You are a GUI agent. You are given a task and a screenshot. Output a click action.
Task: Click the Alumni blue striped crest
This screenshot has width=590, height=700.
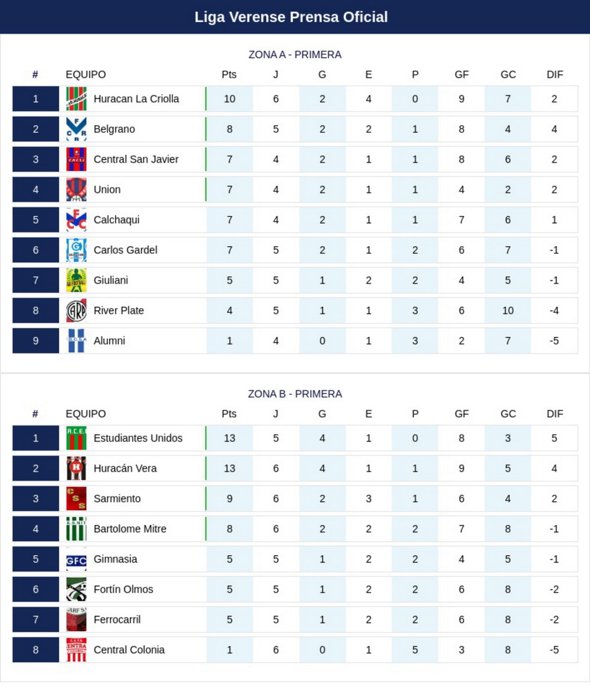[76, 341]
